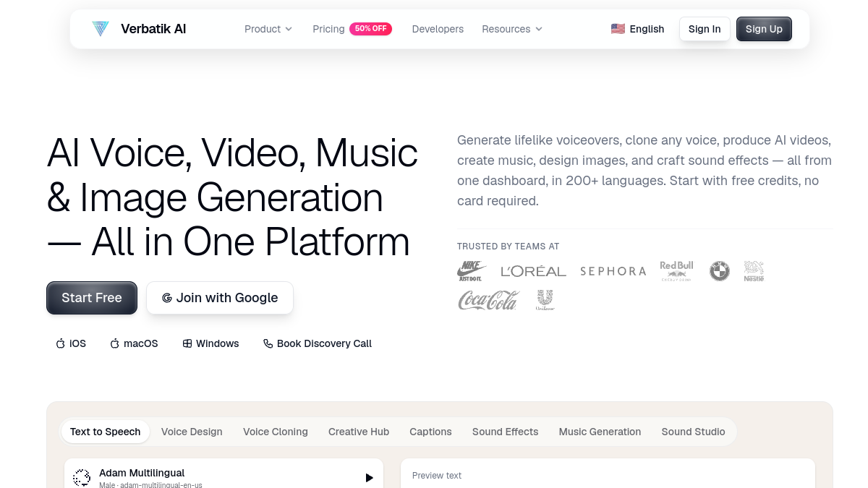868x488 pixels.
Task: Click the Unilever brand logo
Action: [545, 300]
